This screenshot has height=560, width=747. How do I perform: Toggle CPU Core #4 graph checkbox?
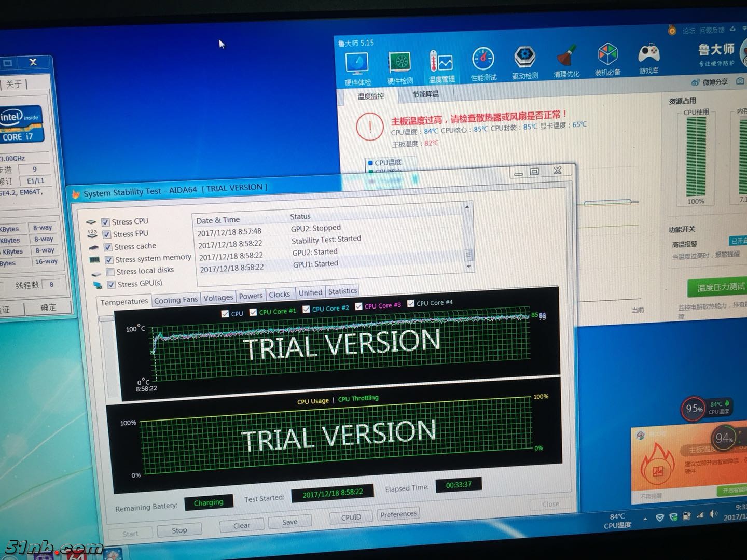click(411, 304)
